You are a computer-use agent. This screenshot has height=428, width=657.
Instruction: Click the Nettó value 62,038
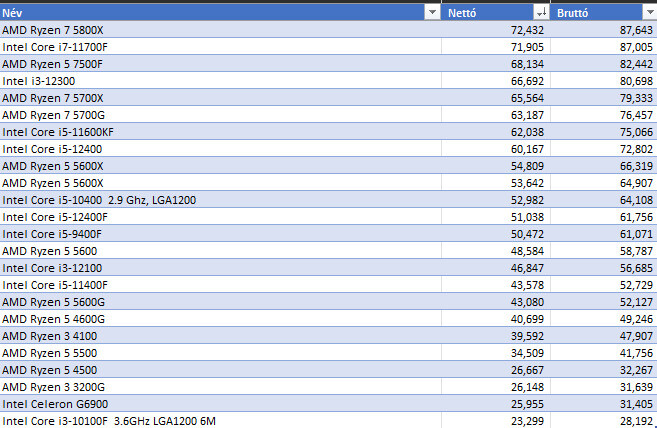point(527,132)
